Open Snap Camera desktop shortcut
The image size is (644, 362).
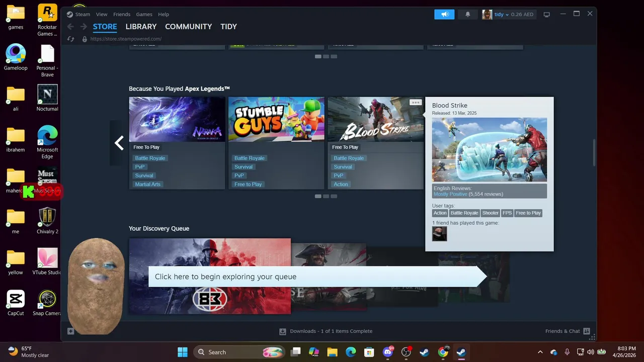[47, 303]
